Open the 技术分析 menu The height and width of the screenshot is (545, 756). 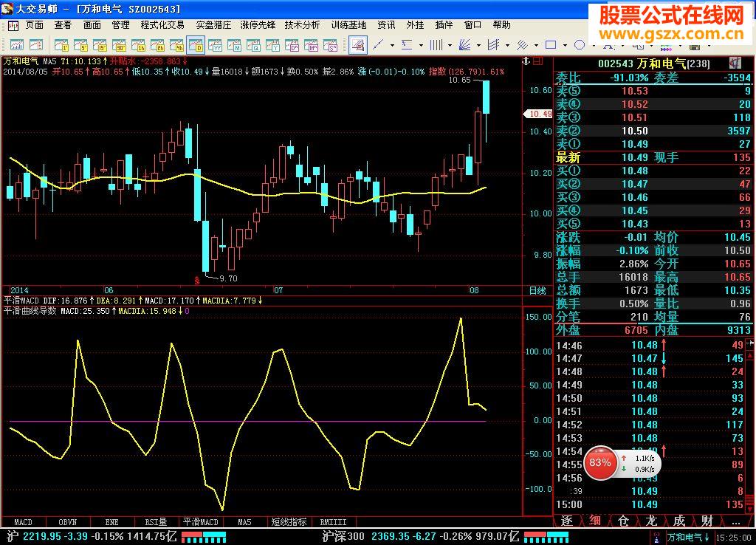point(303,24)
